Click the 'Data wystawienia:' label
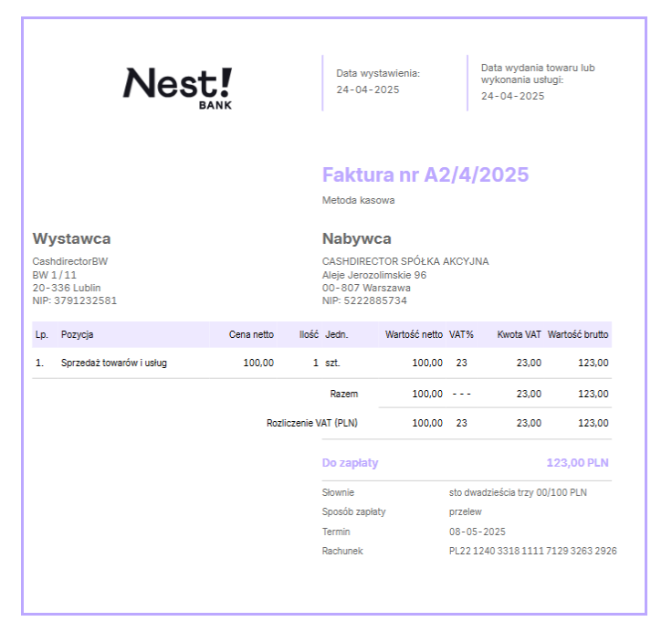 (378, 73)
